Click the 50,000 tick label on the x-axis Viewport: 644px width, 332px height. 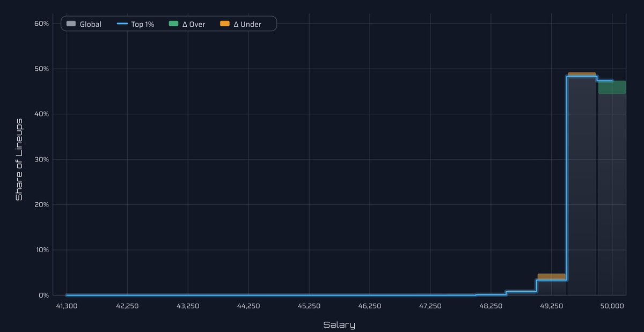[611, 306]
